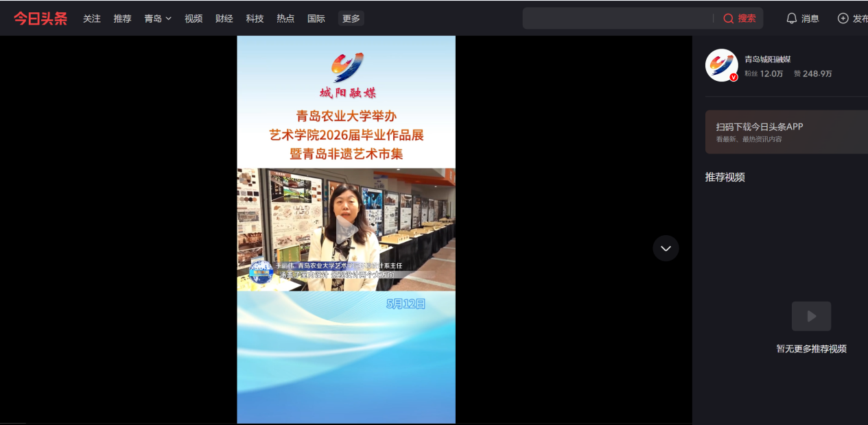Go to next video with down chevron
This screenshot has width=868, height=425.
pos(666,248)
